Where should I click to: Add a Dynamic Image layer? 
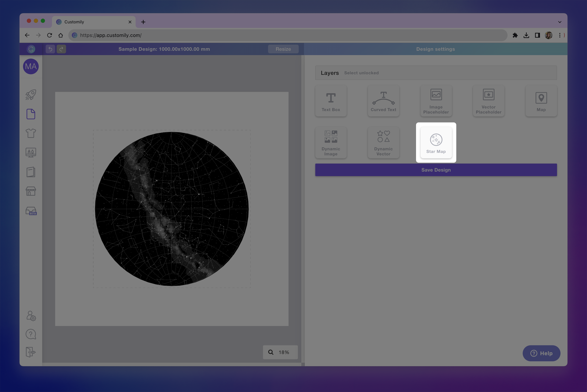[331, 142]
